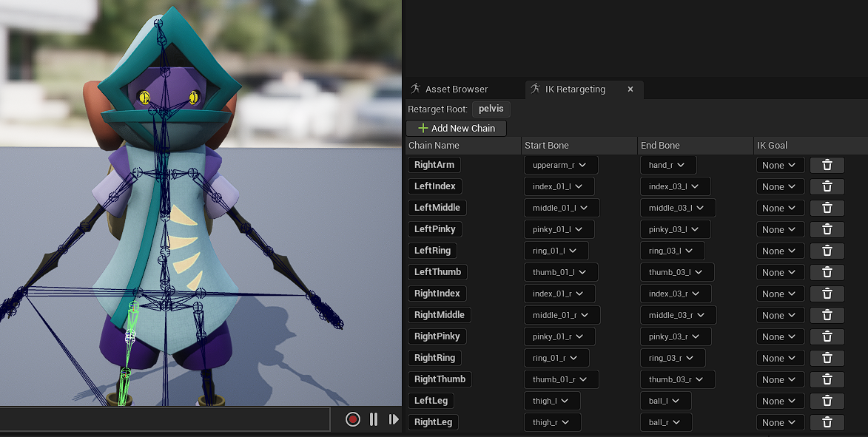Open RightArm end bone dropdown hand_r
The height and width of the screenshot is (437, 868).
668,165
